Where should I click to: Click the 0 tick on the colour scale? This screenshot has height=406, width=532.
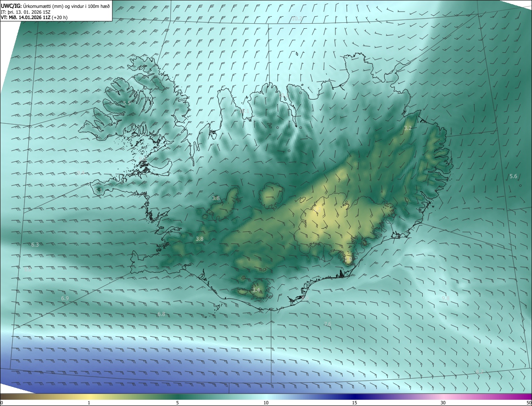pos(2,403)
